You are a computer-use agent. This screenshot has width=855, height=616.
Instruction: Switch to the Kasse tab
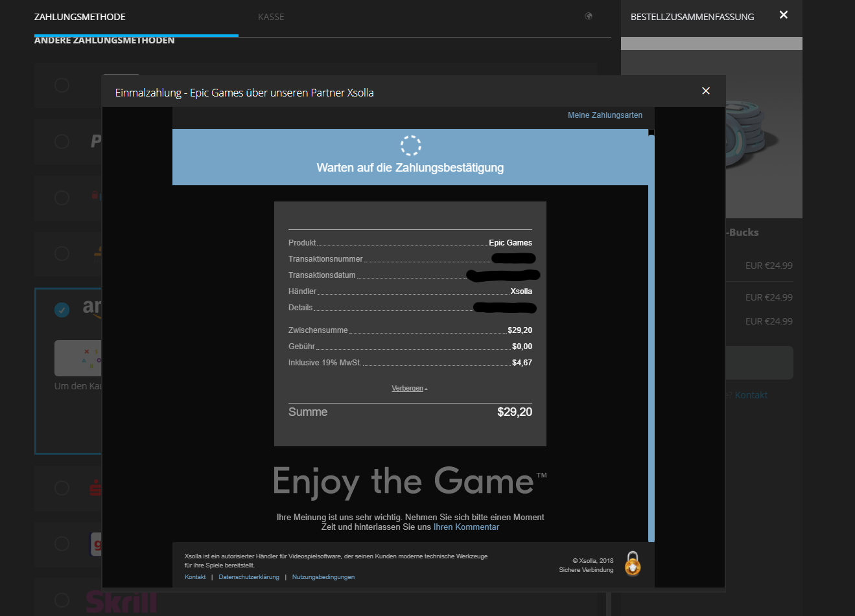(x=271, y=17)
